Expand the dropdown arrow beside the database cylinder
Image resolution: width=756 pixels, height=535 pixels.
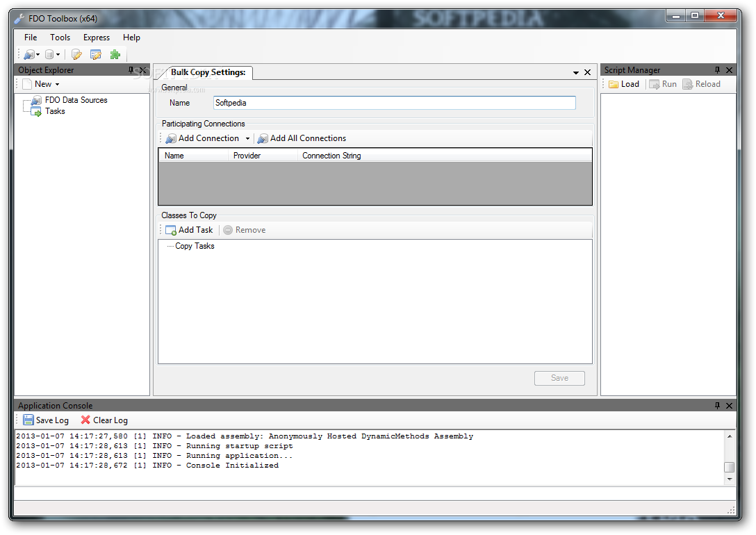tap(58, 55)
